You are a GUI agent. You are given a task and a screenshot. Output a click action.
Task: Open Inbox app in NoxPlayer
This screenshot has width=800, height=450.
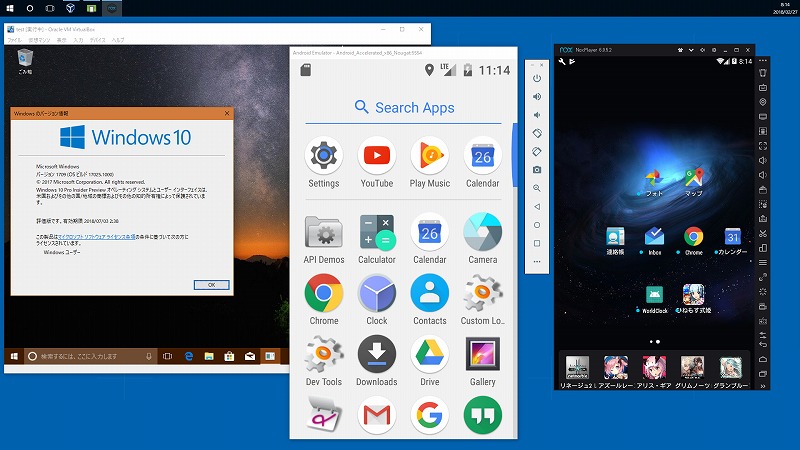coord(654,236)
